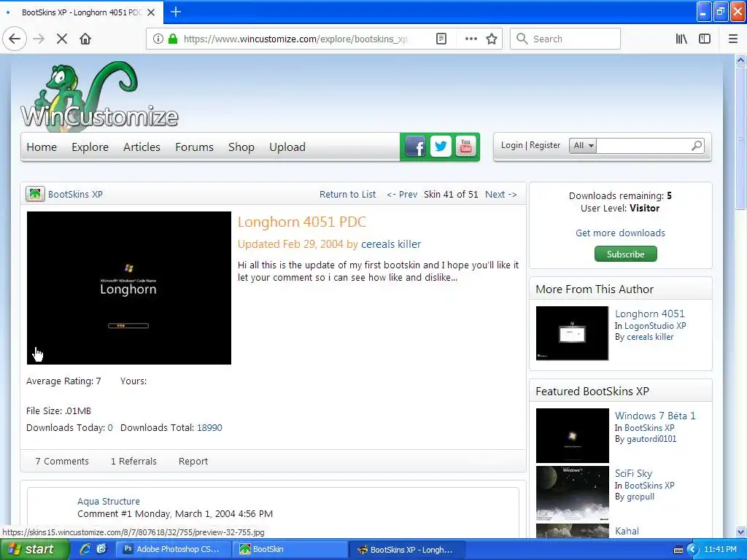Open browser Home page icon
The width and height of the screenshot is (747, 560).
(x=85, y=39)
